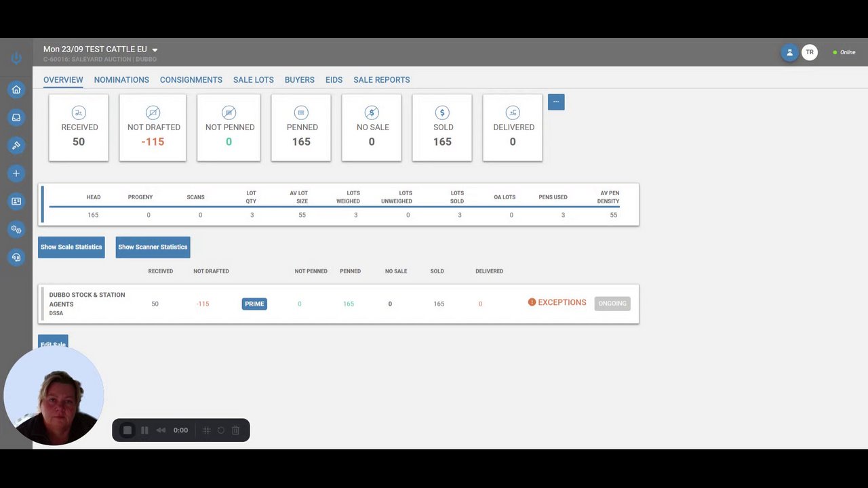This screenshot has height=488, width=868.
Task: Expand the sale selector dropdown arrow
Action: [x=155, y=50]
